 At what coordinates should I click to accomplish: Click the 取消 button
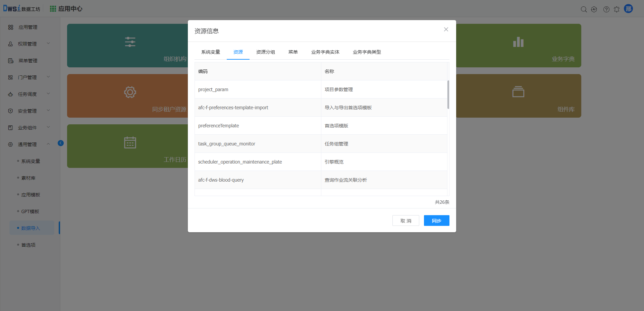coord(406,221)
